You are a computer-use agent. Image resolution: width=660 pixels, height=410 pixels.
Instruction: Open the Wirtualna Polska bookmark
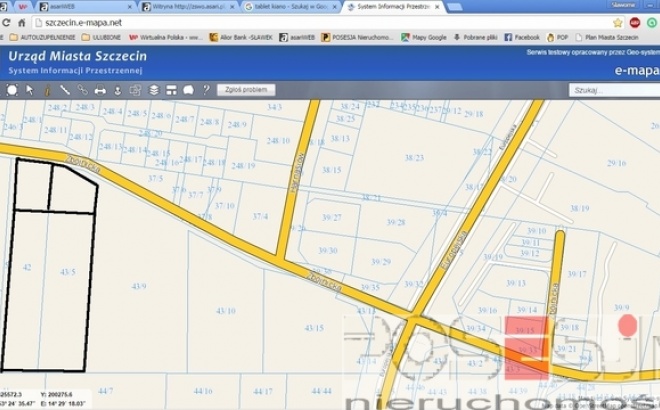[165, 37]
